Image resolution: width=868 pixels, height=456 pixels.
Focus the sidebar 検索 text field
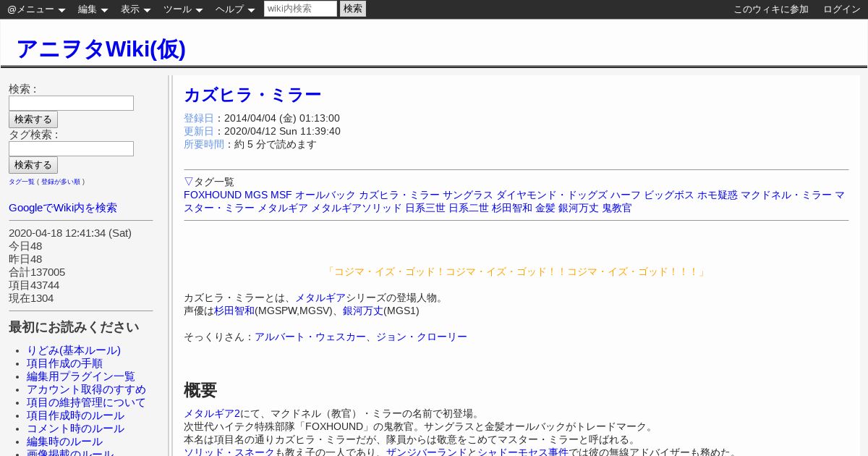71,103
